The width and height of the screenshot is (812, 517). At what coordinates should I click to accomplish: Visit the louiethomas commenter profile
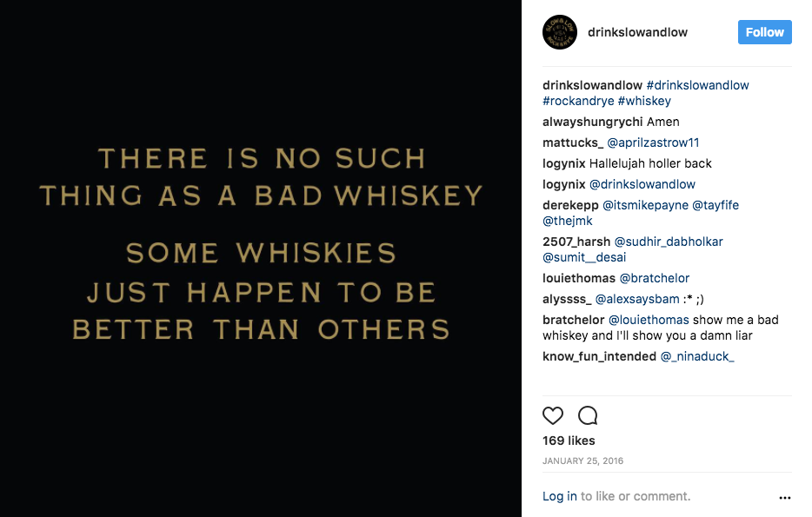(x=578, y=278)
